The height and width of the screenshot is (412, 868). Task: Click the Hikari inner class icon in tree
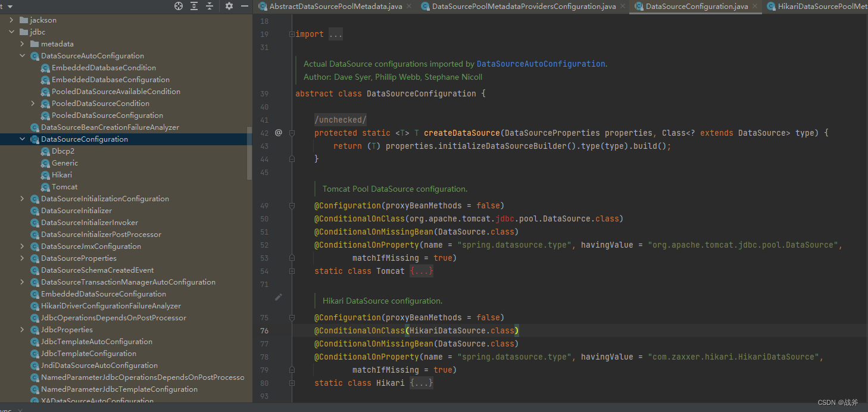click(45, 175)
